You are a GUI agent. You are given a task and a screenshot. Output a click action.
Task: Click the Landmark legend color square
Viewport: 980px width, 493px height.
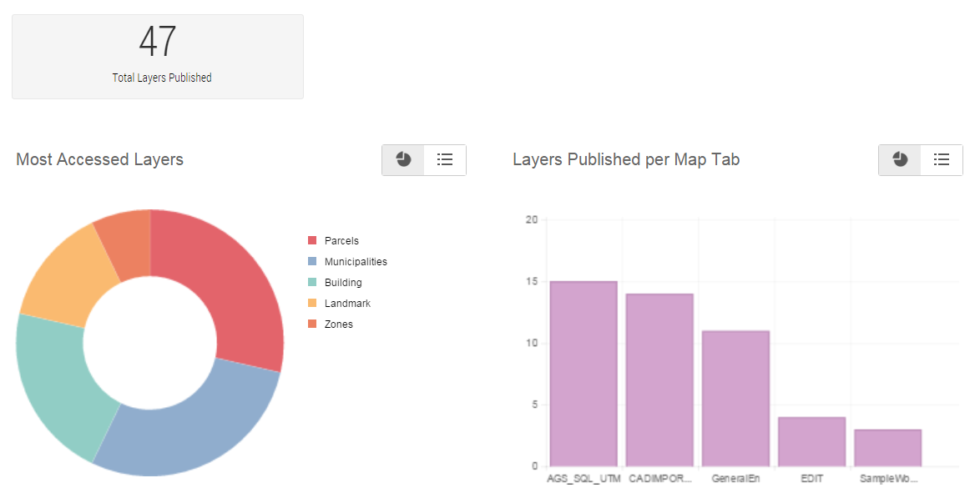click(312, 304)
